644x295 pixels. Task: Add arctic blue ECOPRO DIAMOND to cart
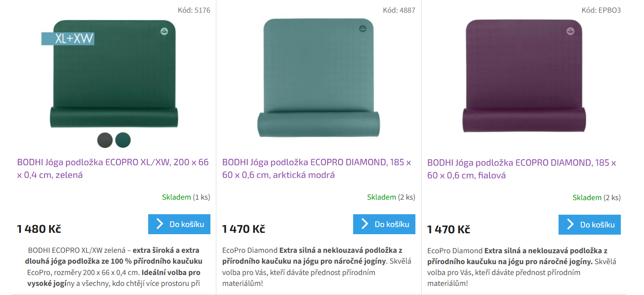pyautogui.click(x=384, y=224)
